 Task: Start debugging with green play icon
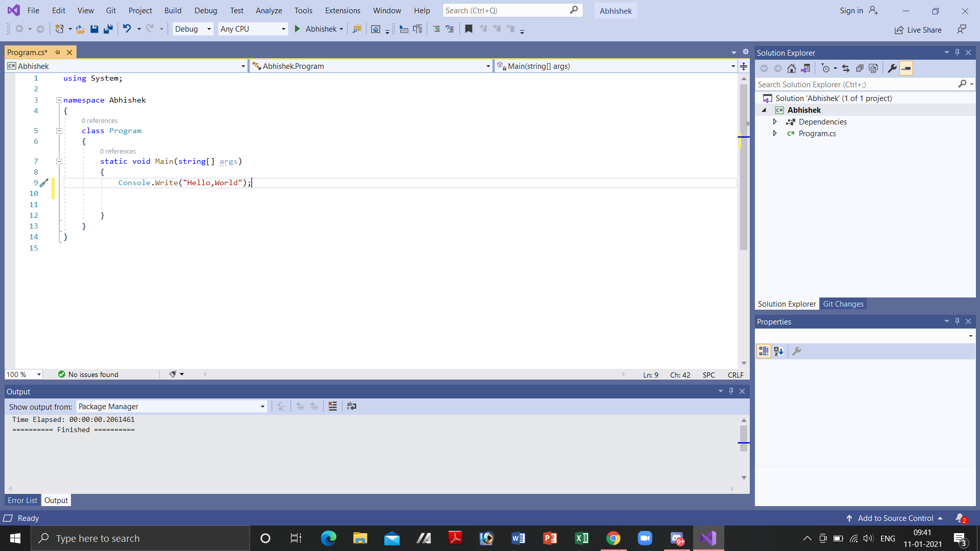pos(298,29)
